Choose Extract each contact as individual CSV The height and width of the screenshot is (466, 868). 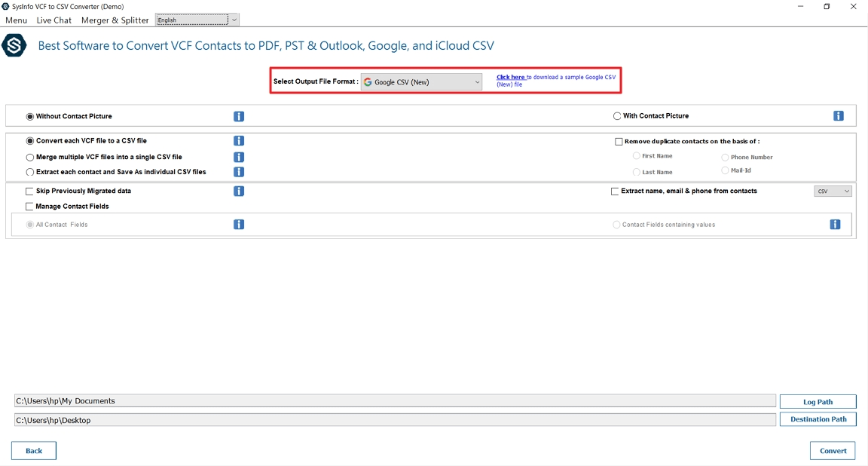[30, 172]
